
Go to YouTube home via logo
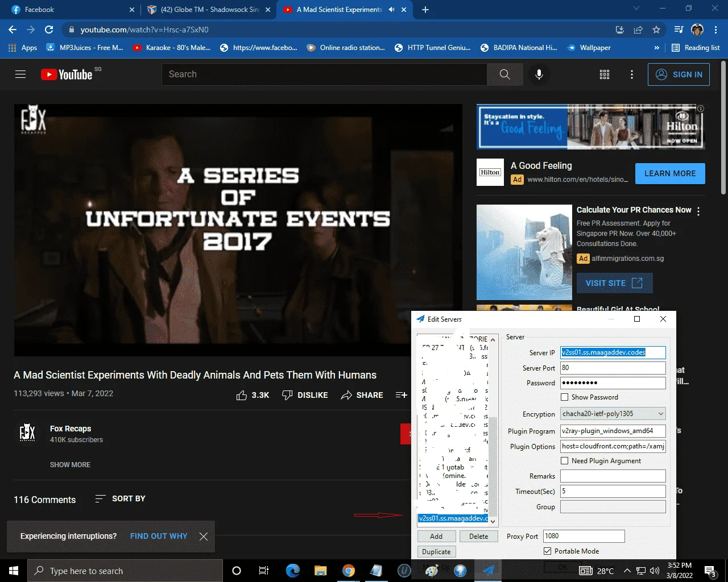tap(67, 74)
